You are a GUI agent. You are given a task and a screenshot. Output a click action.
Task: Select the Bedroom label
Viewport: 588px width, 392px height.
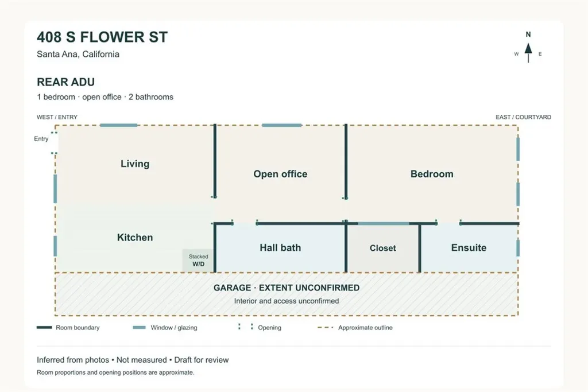[432, 174]
